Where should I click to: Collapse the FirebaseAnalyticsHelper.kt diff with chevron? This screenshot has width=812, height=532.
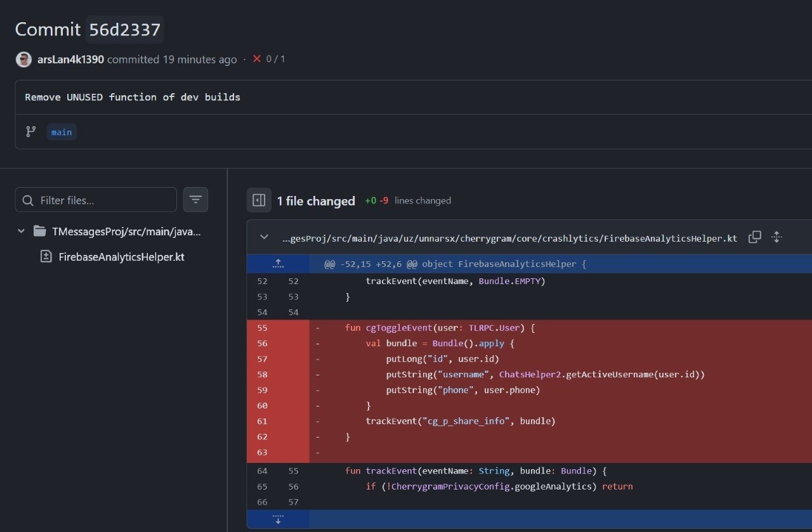point(264,237)
